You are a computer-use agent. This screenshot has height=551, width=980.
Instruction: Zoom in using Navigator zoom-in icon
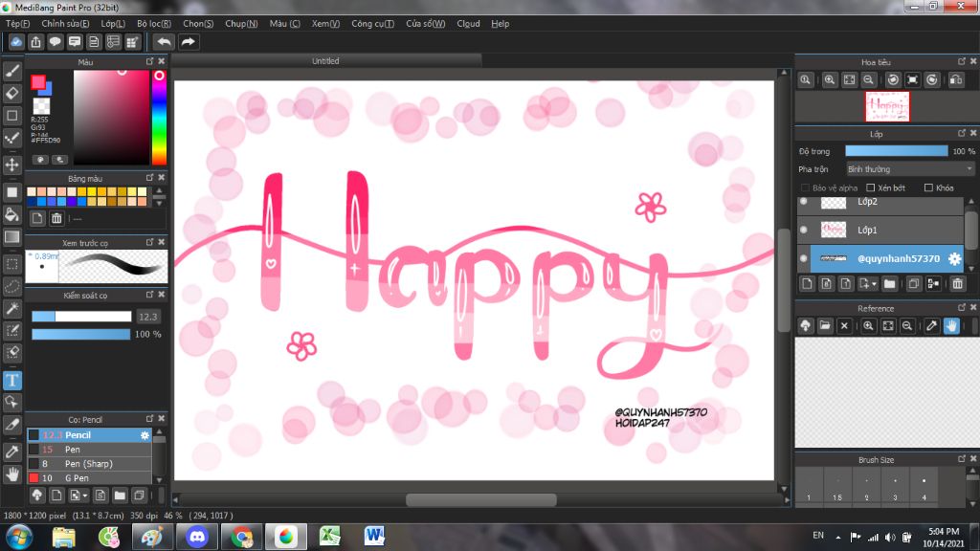(830, 80)
